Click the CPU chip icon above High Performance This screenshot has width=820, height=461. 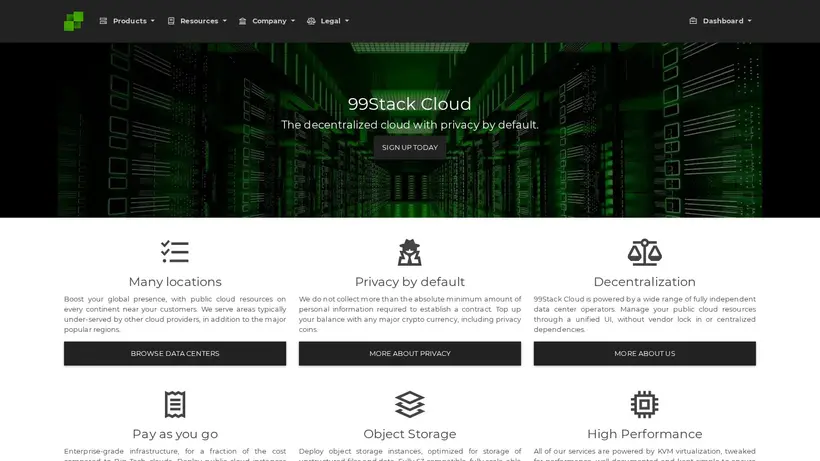click(x=644, y=404)
